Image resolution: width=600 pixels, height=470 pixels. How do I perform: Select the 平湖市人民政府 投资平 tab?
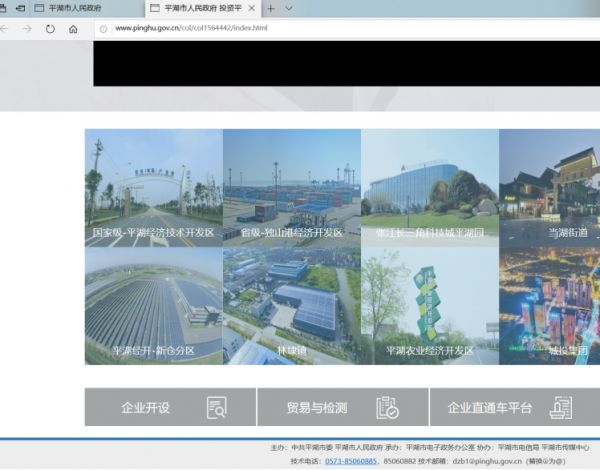coord(195,8)
